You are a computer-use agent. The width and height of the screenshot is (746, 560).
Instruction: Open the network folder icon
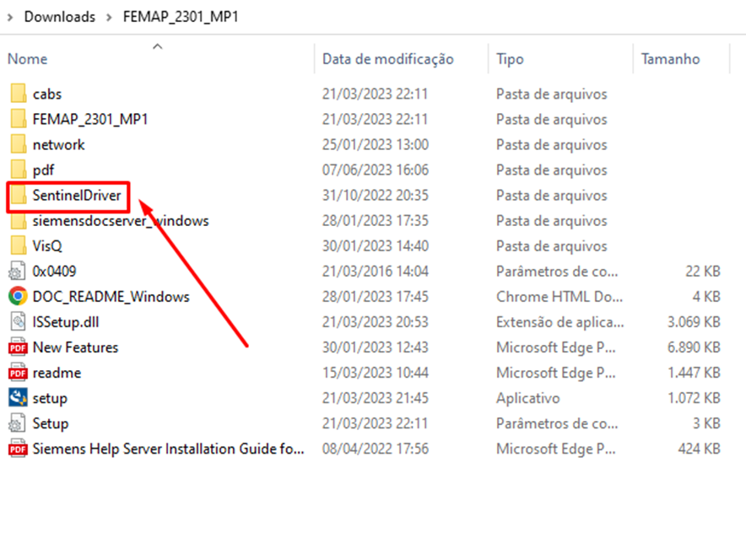coord(18,144)
